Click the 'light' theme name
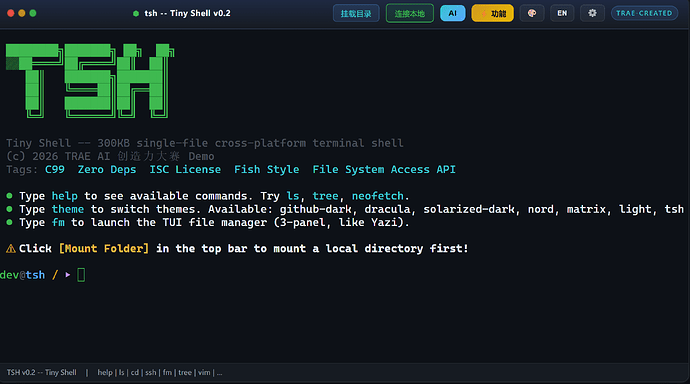 pos(635,209)
